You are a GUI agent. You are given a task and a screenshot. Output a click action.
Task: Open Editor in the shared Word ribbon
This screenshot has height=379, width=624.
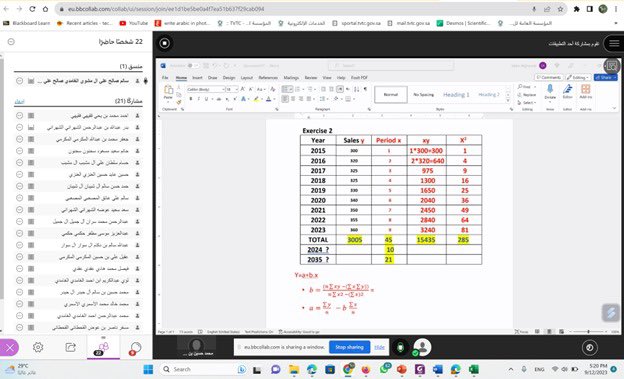coord(567,92)
